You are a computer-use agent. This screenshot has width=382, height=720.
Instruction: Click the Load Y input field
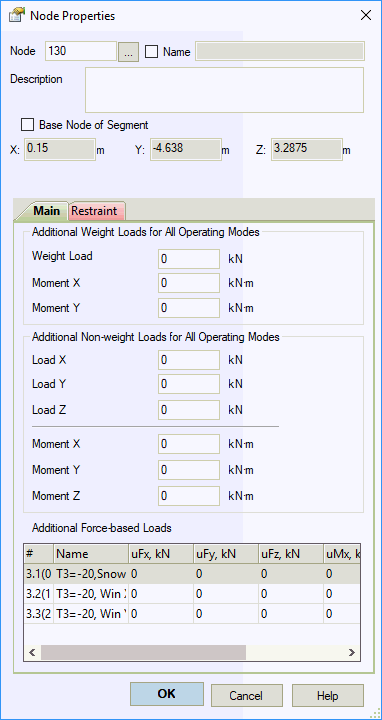(x=189, y=384)
